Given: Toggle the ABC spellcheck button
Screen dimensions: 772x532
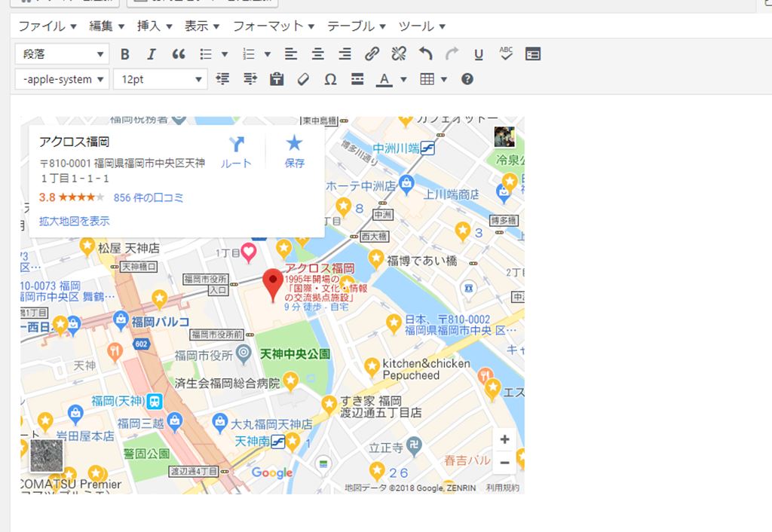Looking at the screenshot, I should [x=506, y=54].
